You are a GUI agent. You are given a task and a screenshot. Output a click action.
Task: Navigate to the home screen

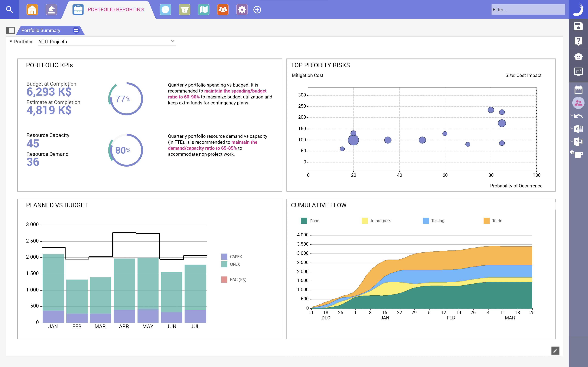coord(32,9)
